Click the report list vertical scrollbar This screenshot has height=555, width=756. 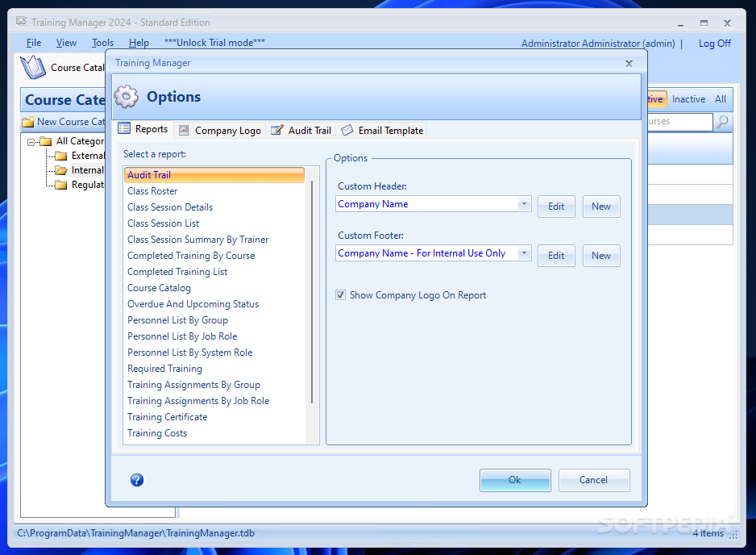(312, 292)
